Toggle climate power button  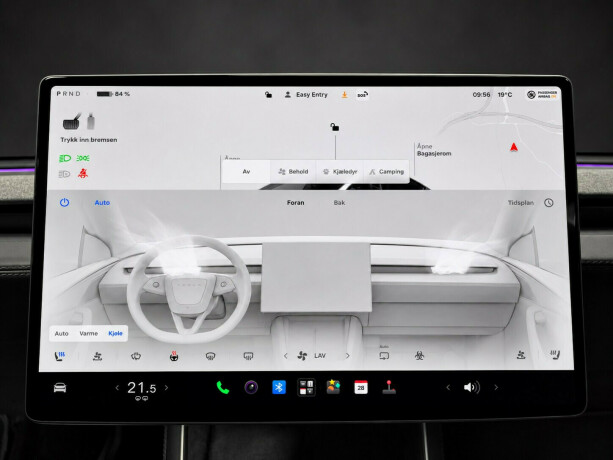pos(65,202)
